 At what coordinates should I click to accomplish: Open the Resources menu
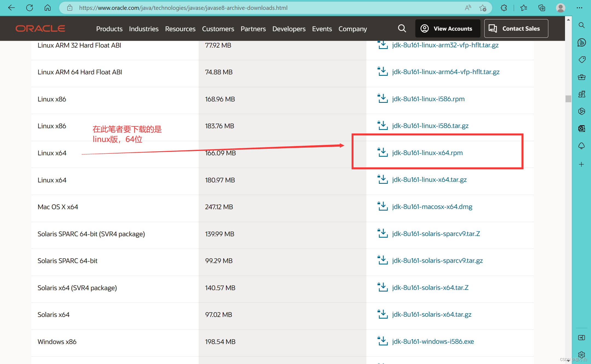point(180,29)
